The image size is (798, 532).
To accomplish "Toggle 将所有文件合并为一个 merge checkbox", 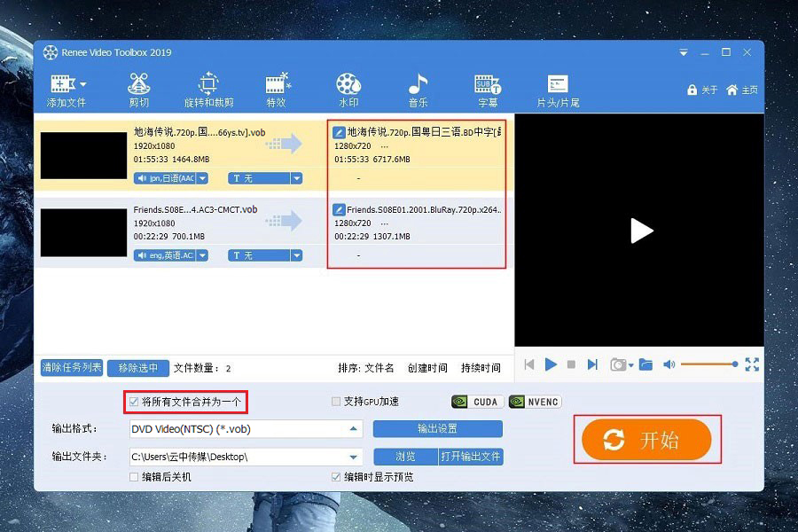I will click(x=134, y=402).
